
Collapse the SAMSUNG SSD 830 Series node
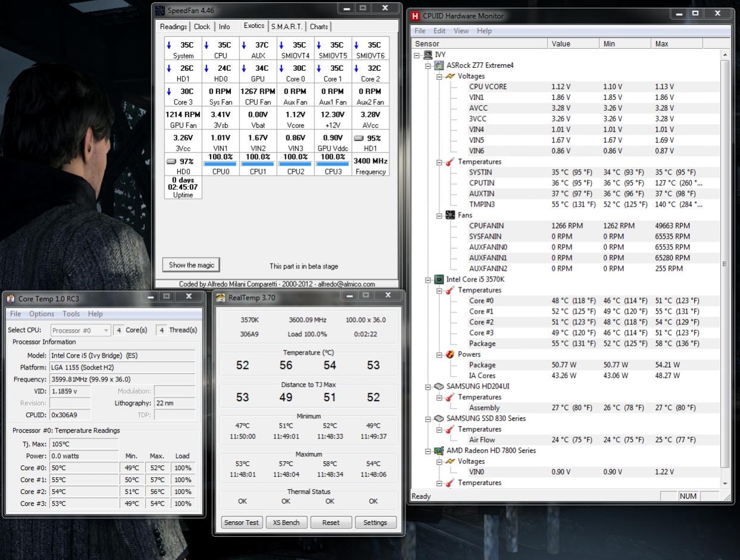(x=428, y=419)
